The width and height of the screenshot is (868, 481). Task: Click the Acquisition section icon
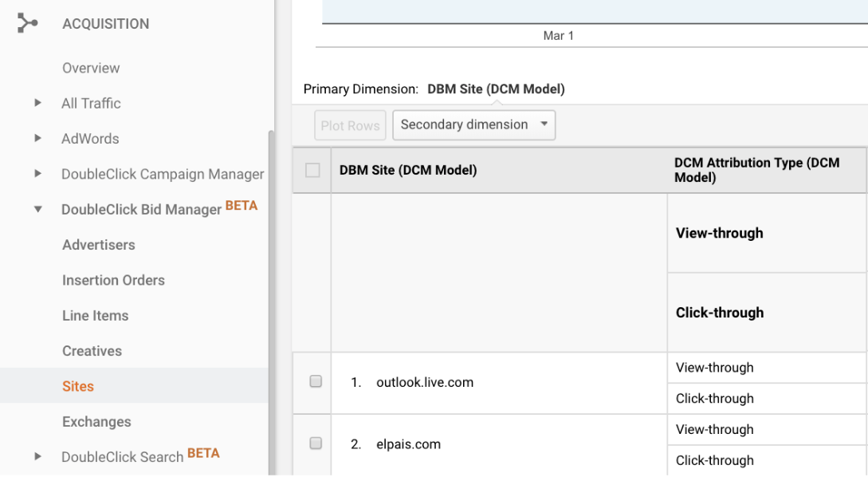[28, 24]
